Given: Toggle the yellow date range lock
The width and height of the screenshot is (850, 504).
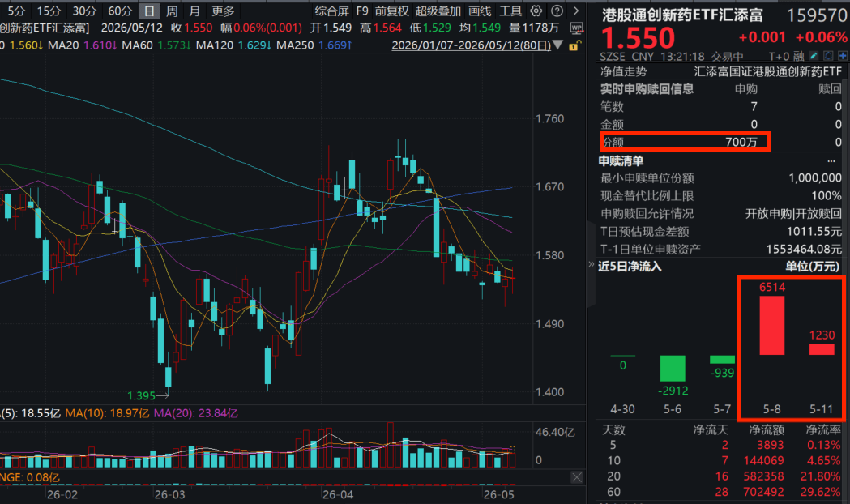Looking at the screenshot, I should (x=574, y=45).
